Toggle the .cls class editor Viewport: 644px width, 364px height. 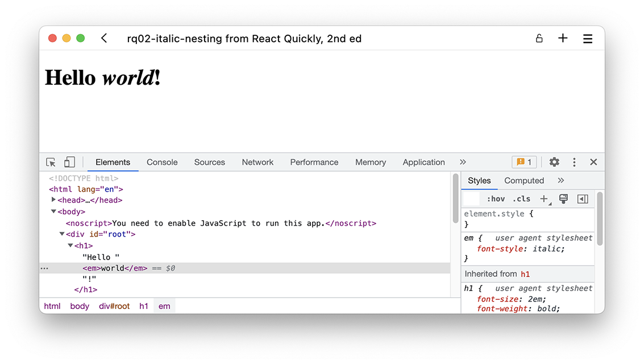pyautogui.click(x=521, y=198)
